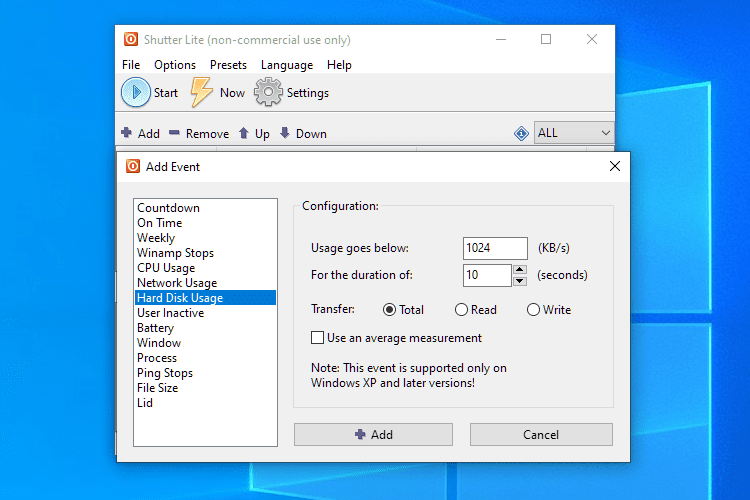Close the Add Event dialog

[x=615, y=166]
